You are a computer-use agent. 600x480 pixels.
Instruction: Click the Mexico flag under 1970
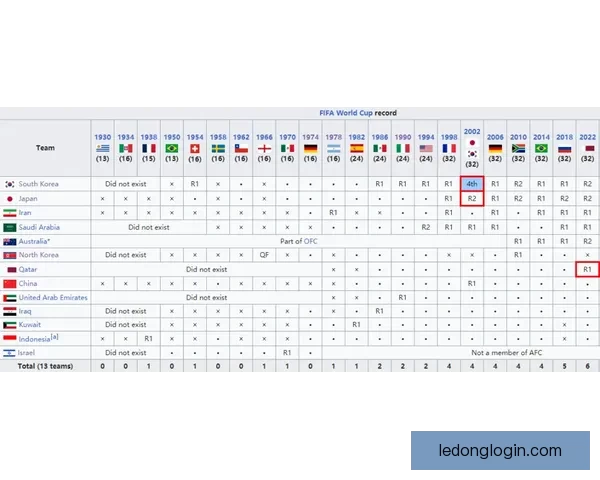pyautogui.click(x=287, y=148)
